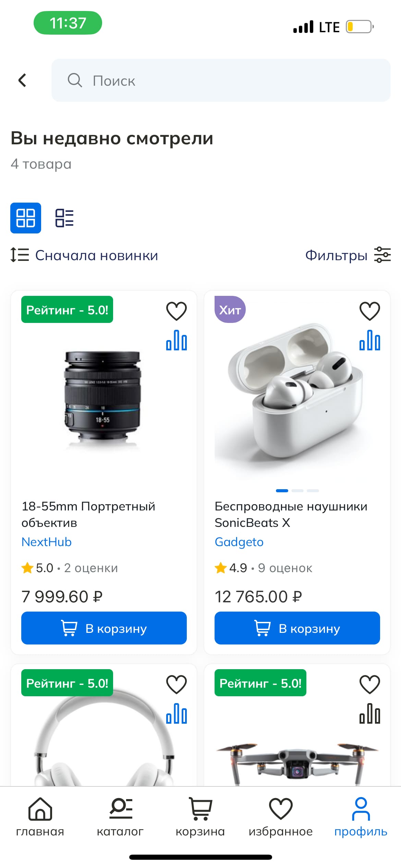Tap the second image indicator on earbuds carousel
The width and height of the screenshot is (401, 868).
(x=297, y=491)
